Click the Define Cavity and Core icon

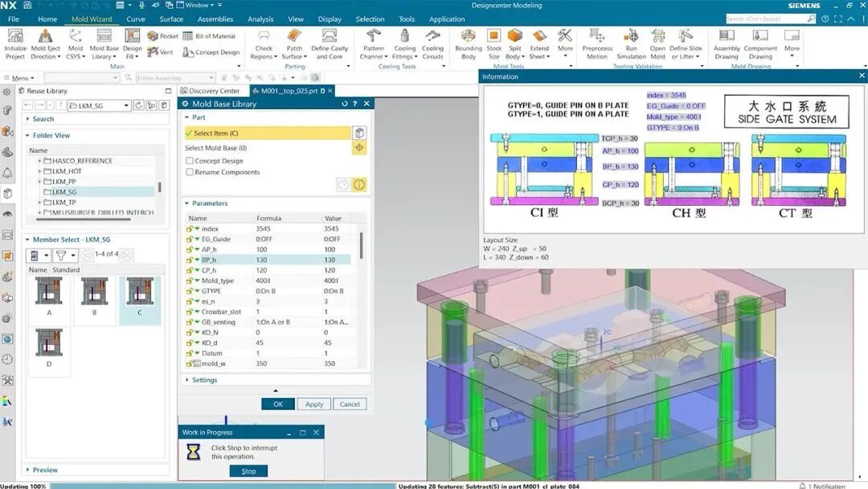(x=330, y=37)
